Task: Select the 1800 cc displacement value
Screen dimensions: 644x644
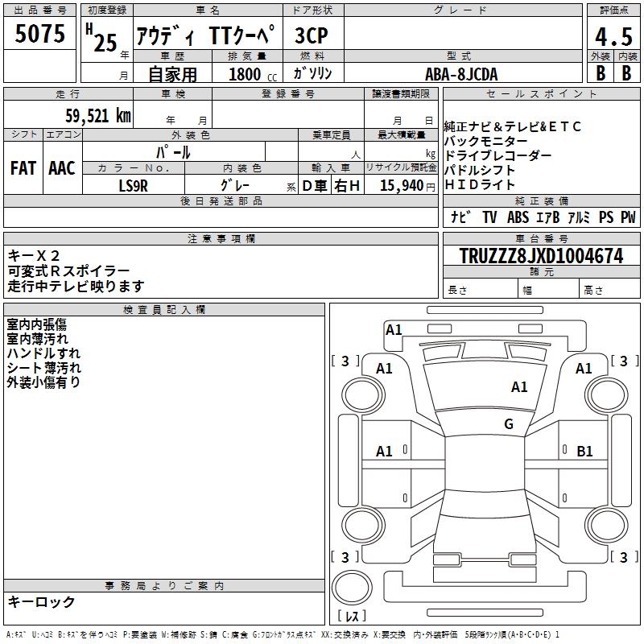Action: click(253, 74)
